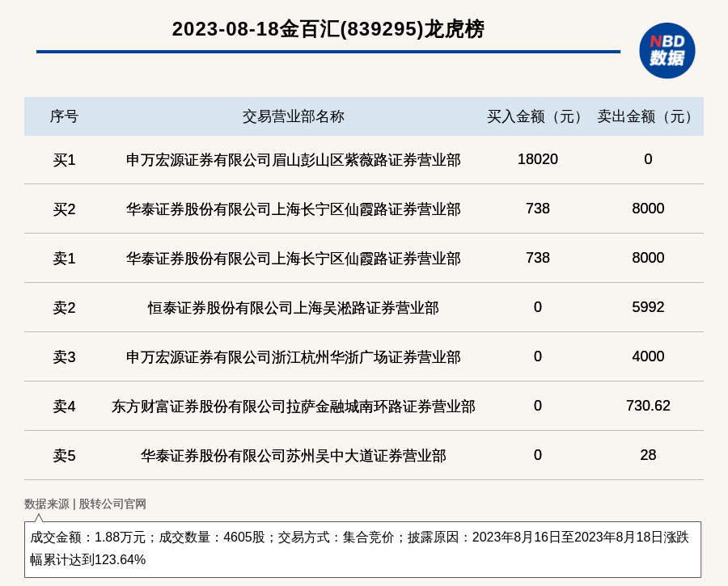Click 华泰证券股份有限公司苏州吴中大道证券营业部

pos(294,456)
